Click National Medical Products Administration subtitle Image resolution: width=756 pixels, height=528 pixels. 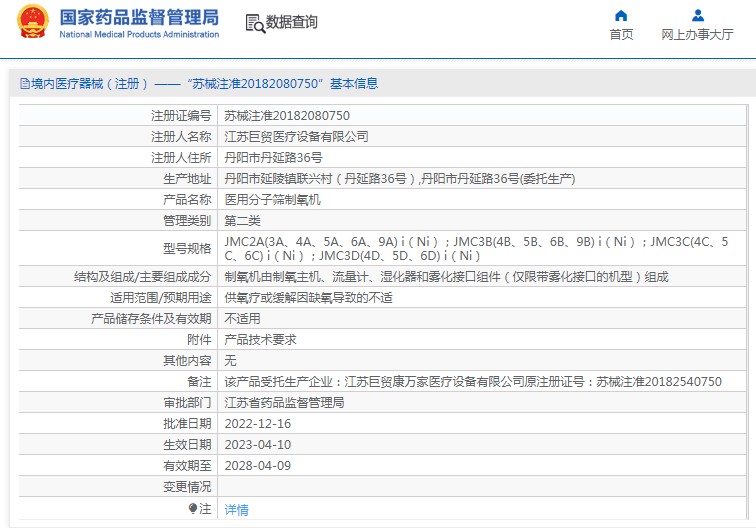[139, 35]
